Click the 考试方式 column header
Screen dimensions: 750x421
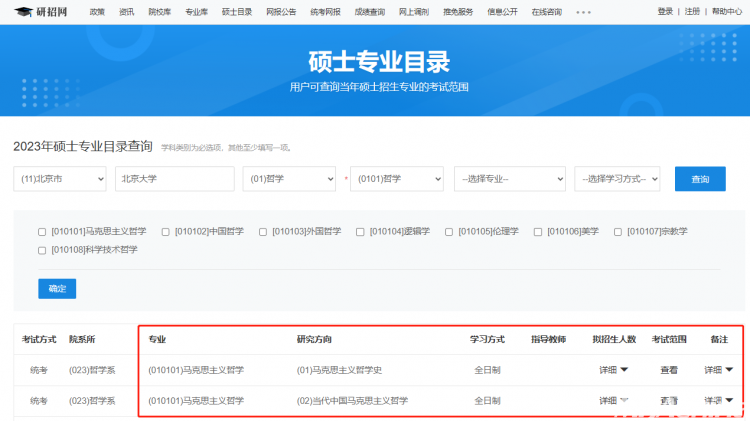pyautogui.click(x=39, y=339)
